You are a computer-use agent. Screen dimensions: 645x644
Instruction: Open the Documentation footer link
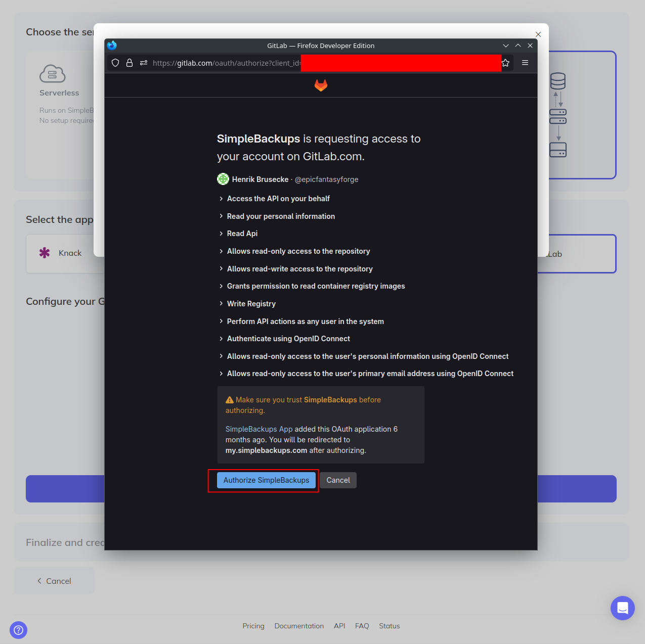[x=299, y=626]
